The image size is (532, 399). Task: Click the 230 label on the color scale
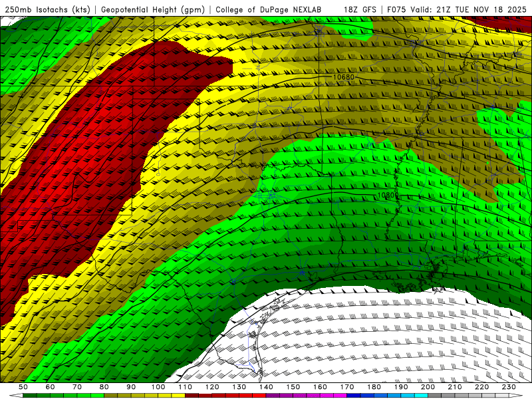point(509,387)
